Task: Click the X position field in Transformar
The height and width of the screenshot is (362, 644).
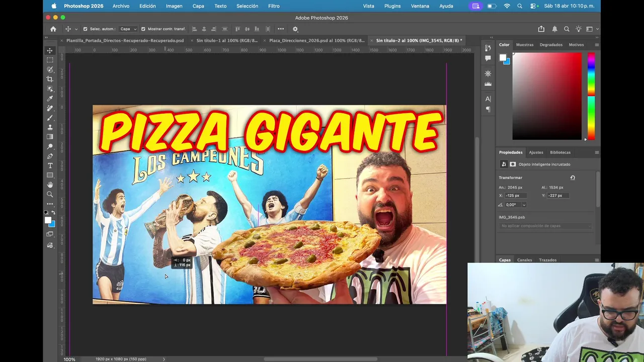Action: click(x=516, y=196)
